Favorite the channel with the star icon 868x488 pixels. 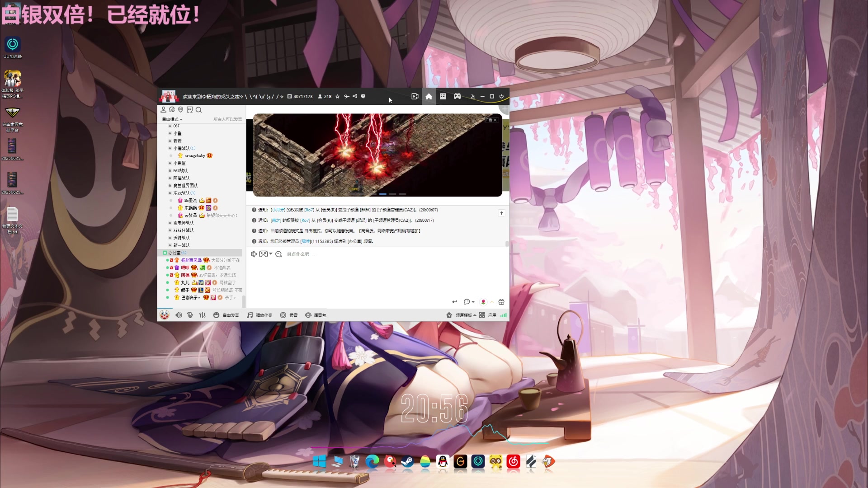click(337, 96)
